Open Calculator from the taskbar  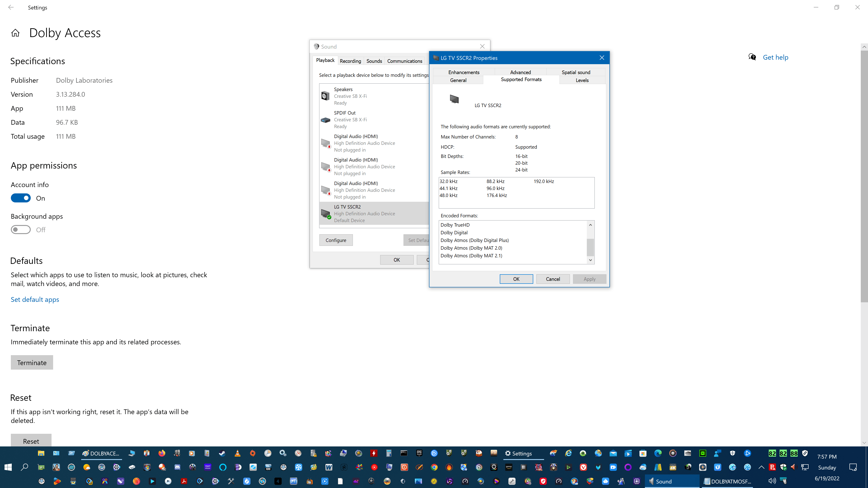pos(389,453)
